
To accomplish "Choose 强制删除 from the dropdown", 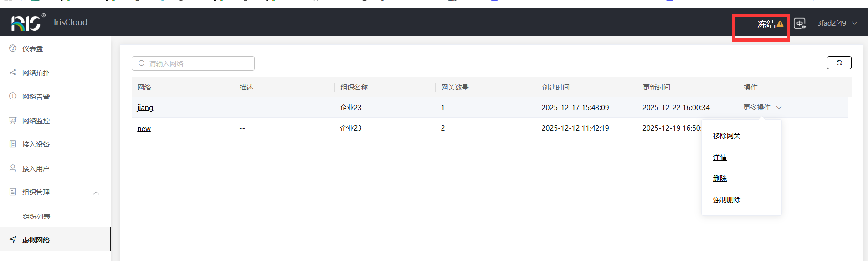I will click(x=727, y=200).
